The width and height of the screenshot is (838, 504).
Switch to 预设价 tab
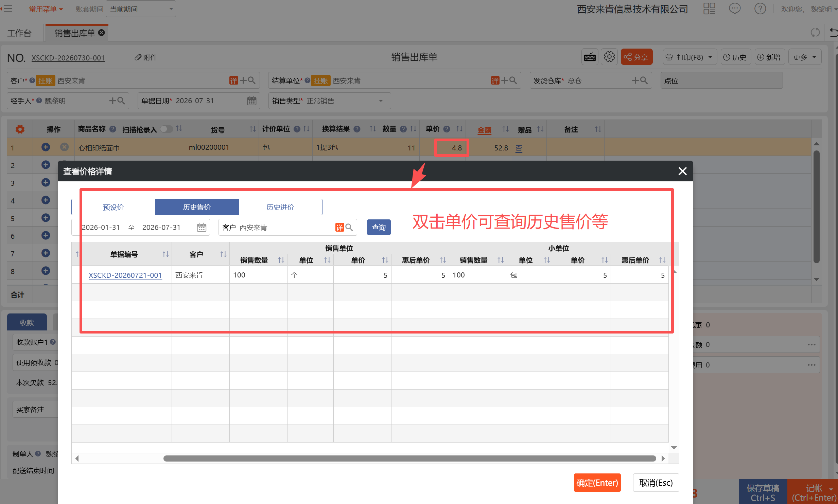113,207
